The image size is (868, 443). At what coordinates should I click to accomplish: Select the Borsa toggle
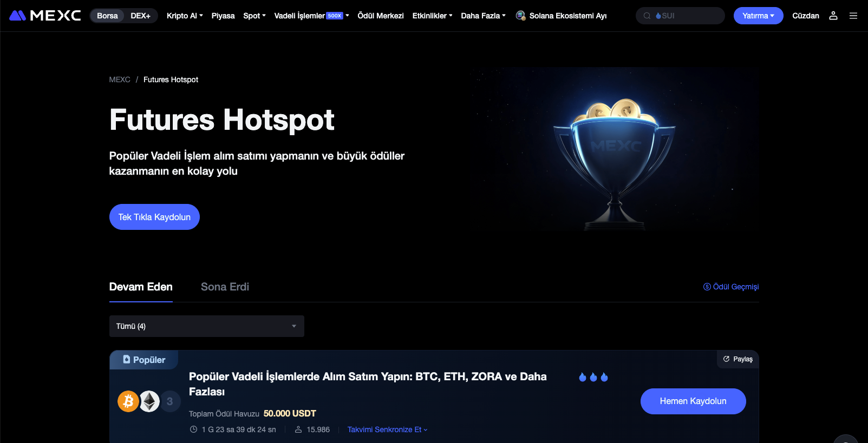[x=107, y=16]
